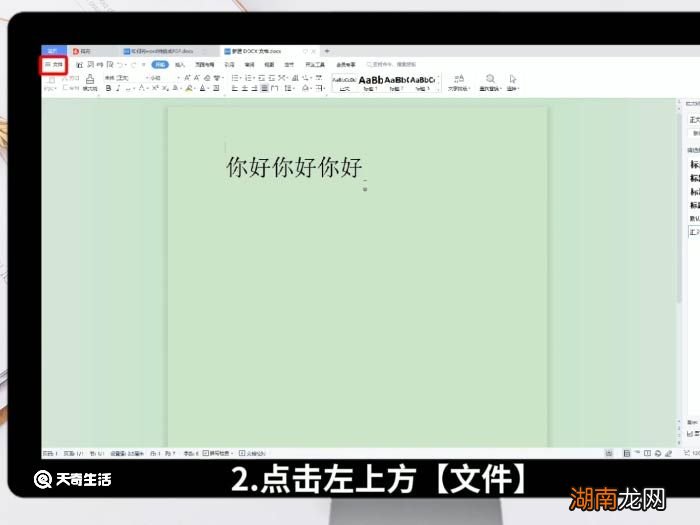The height and width of the screenshot is (525, 700).
Task: Click the Clear Formatting eraser icon
Action: tap(207, 78)
